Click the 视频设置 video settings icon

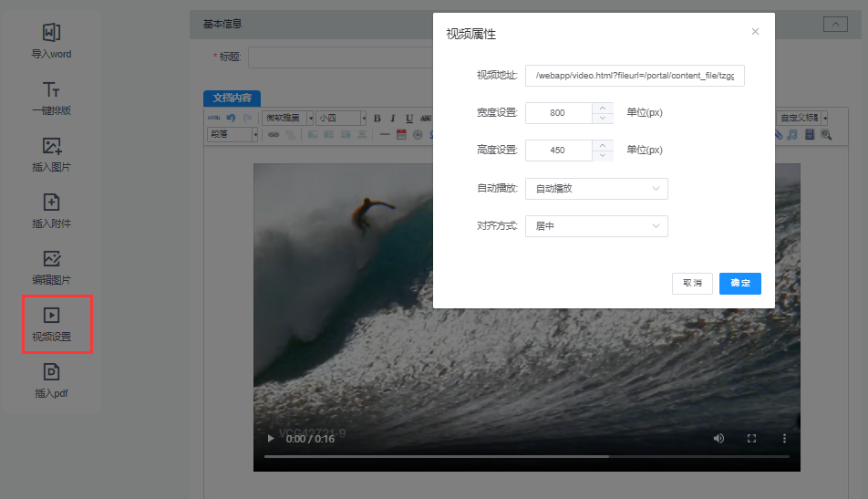(x=51, y=316)
